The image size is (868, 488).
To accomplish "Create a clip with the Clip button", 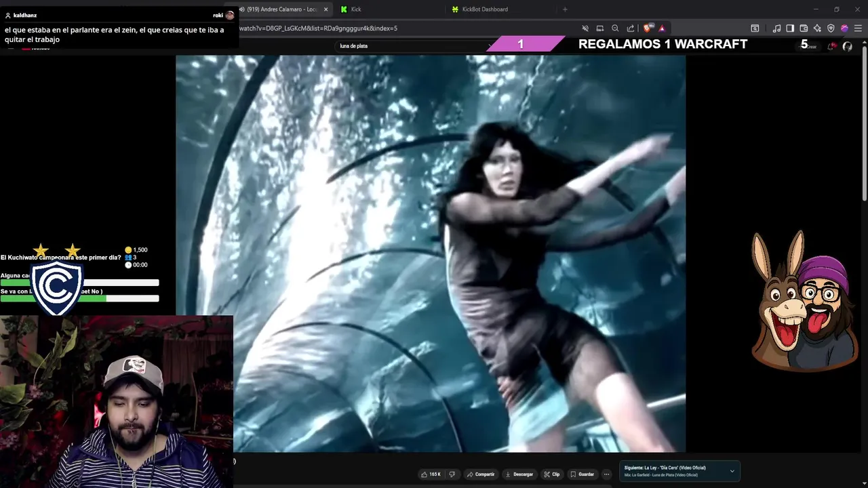I will coord(552,474).
